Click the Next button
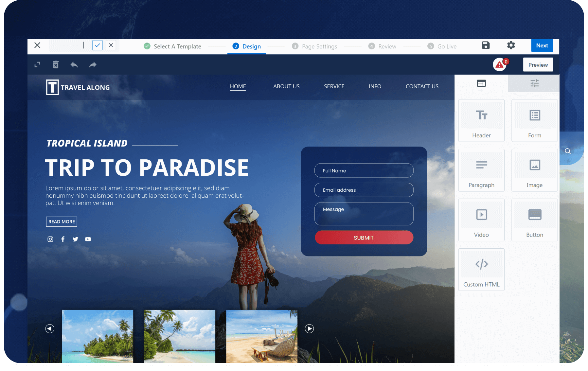The width and height of the screenshot is (588, 371). pos(542,46)
